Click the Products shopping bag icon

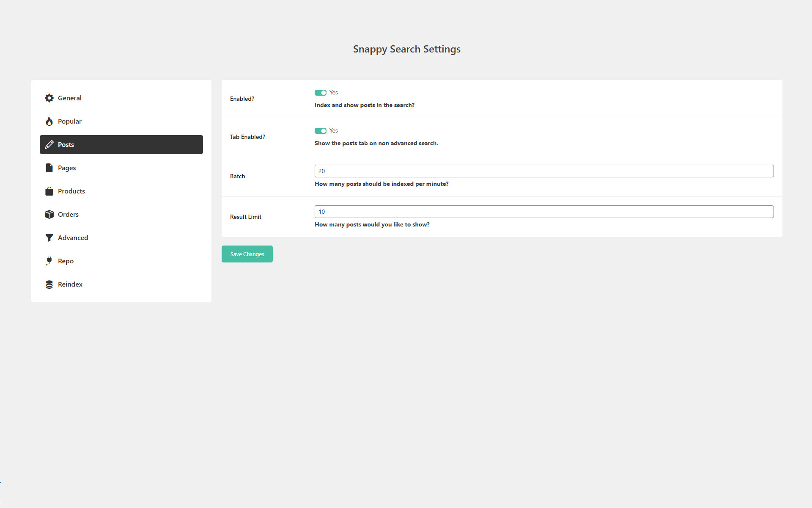click(49, 191)
